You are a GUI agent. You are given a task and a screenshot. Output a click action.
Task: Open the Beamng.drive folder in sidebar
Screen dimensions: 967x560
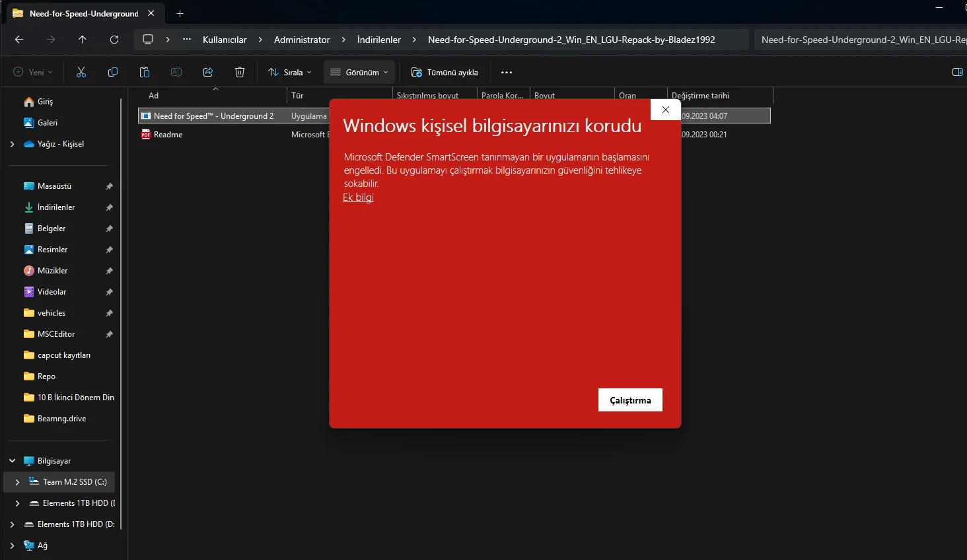61,419
